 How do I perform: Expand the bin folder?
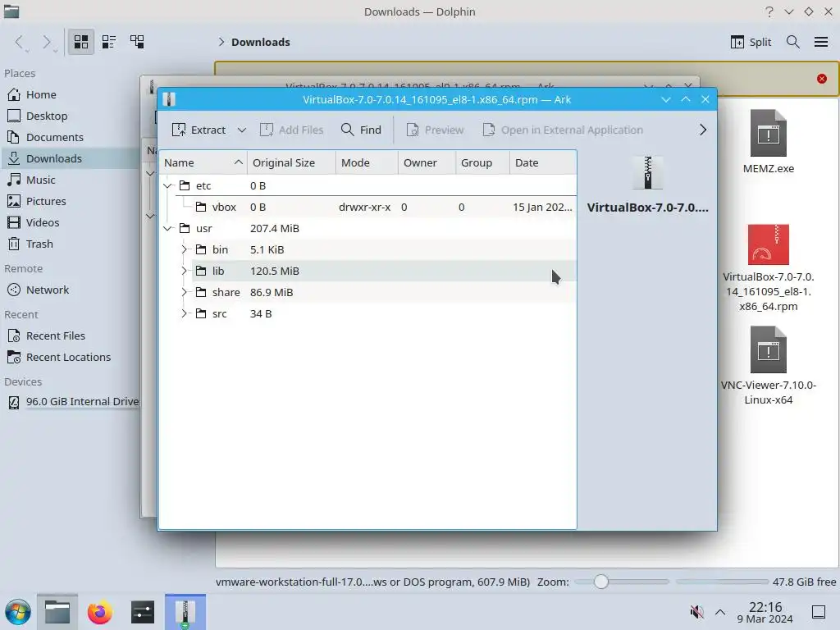click(x=185, y=249)
